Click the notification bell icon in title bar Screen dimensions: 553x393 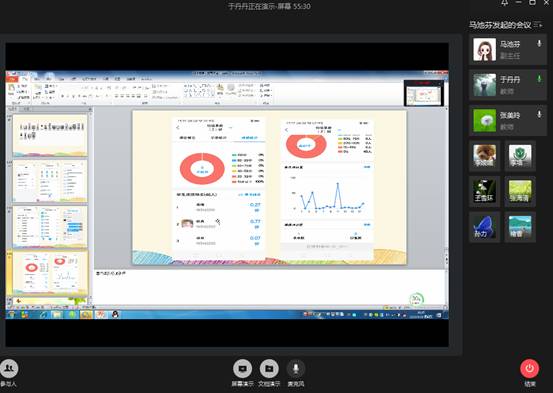[505, 3]
